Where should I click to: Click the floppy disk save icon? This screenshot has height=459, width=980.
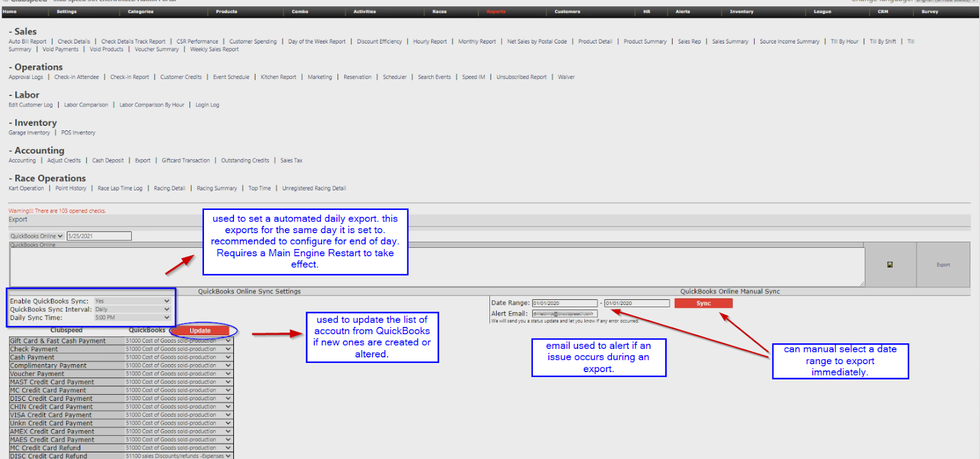pos(890,264)
